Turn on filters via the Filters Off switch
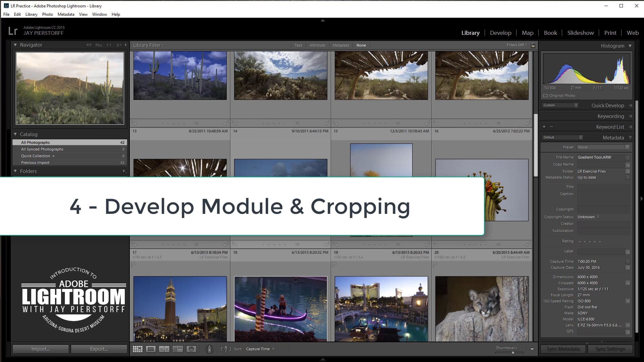 516,45
